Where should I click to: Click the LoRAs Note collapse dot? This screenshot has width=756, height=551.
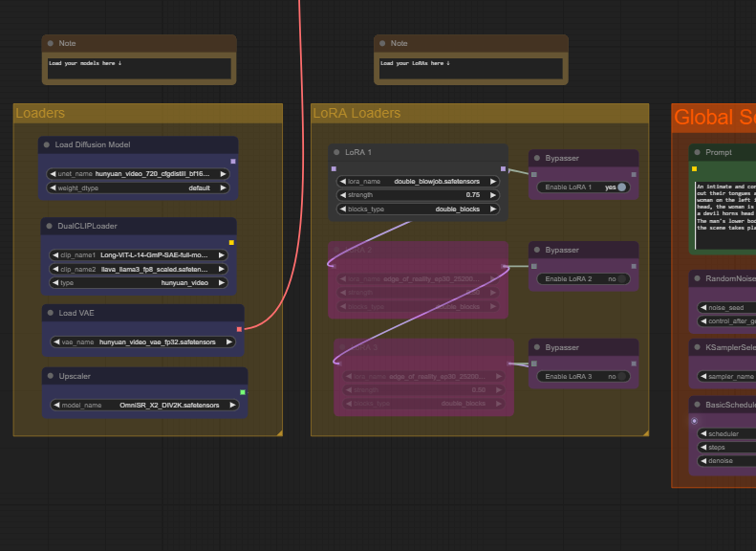[382, 43]
